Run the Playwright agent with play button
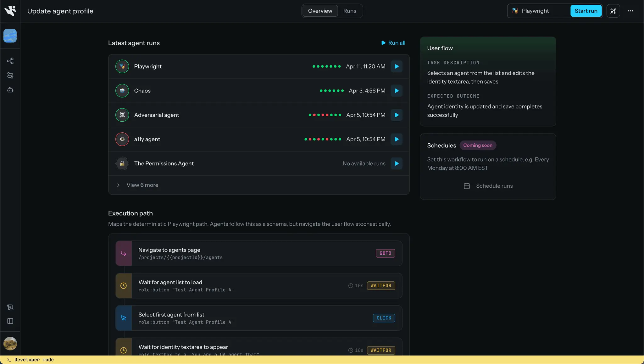 click(397, 66)
